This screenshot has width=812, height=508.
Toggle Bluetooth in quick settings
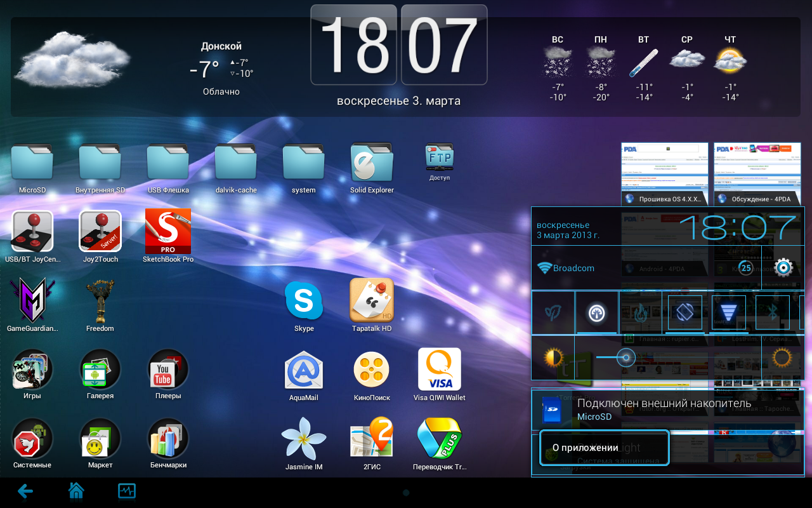click(772, 312)
